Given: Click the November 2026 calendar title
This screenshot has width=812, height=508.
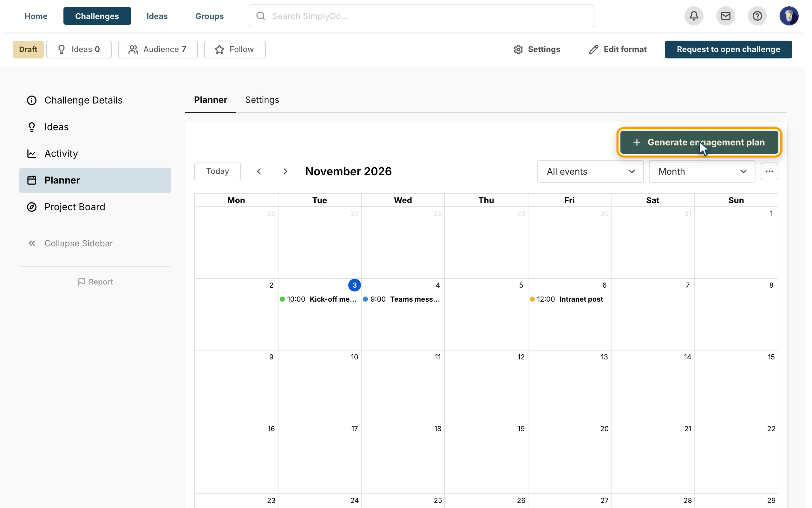Looking at the screenshot, I should [x=348, y=171].
